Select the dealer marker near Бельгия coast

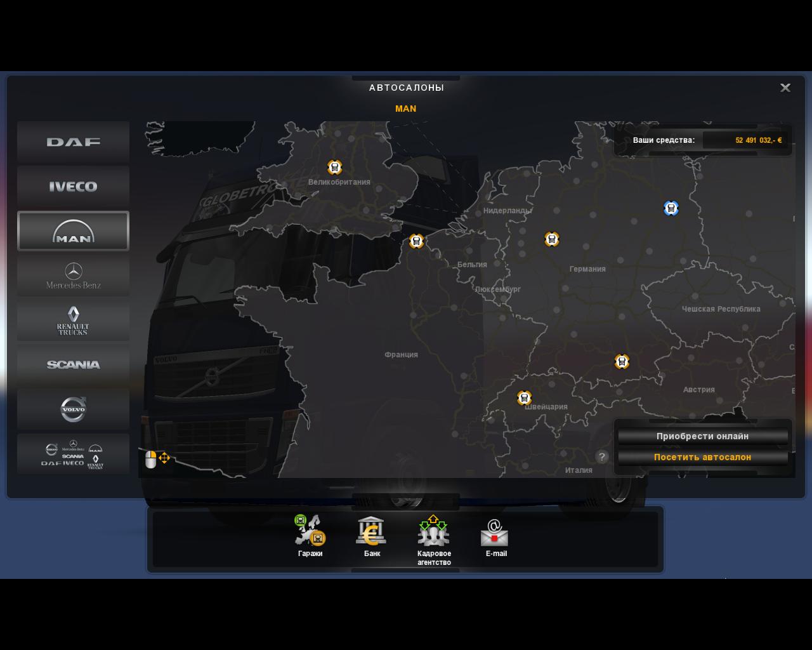416,241
